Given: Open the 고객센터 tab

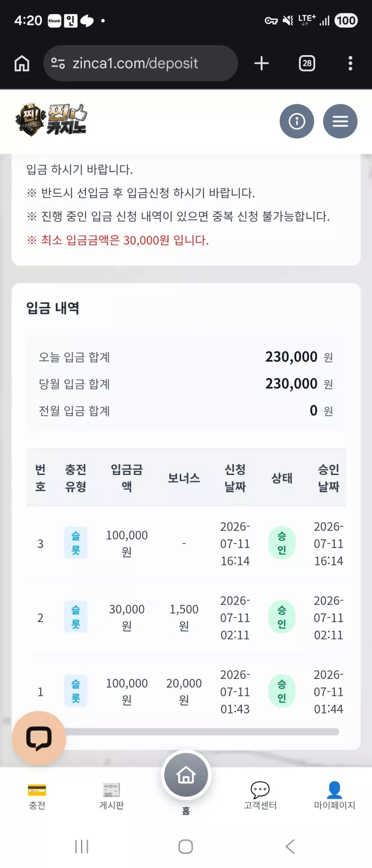Looking at the screenshot, I should (x=260, y=796).
